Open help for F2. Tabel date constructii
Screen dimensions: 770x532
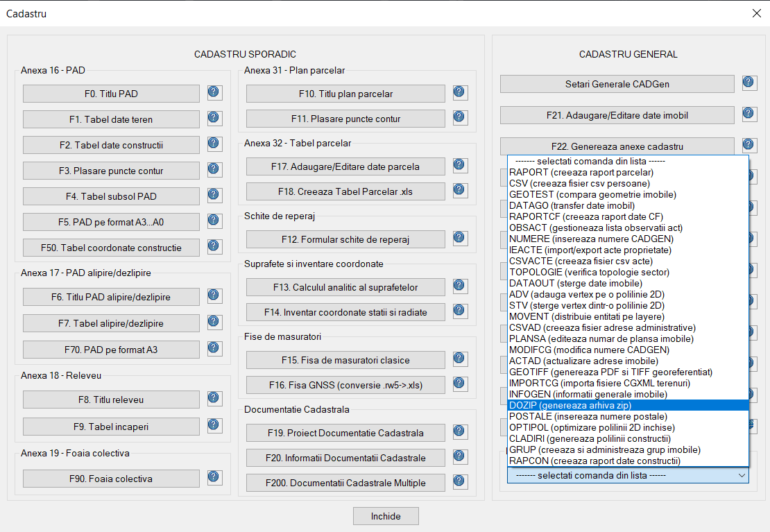click(x=214, y=144)
